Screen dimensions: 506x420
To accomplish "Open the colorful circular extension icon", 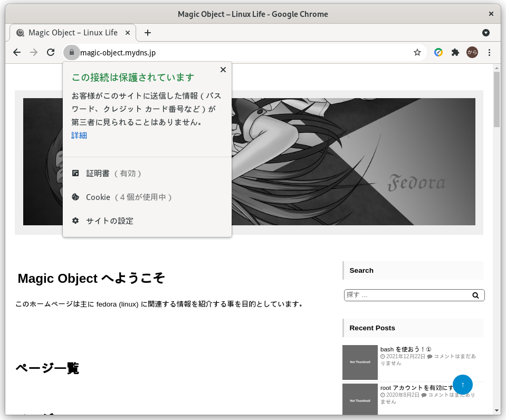I will (438, 52).
